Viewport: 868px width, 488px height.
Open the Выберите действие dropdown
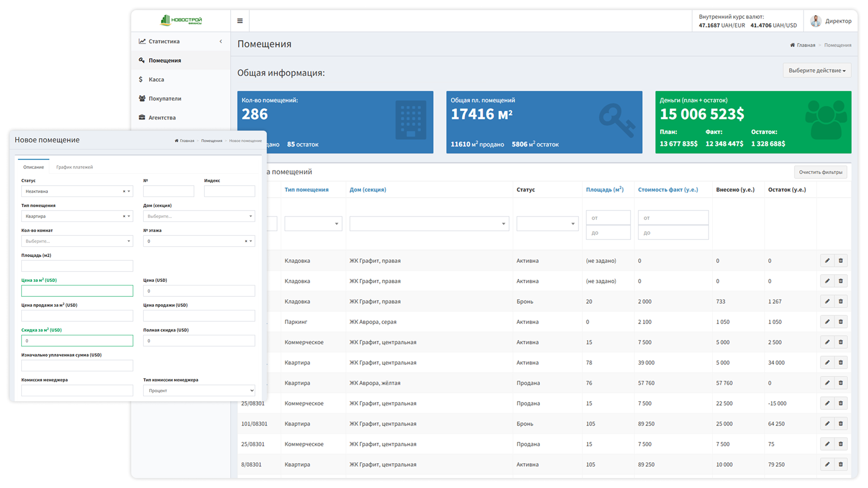(816, 70)
